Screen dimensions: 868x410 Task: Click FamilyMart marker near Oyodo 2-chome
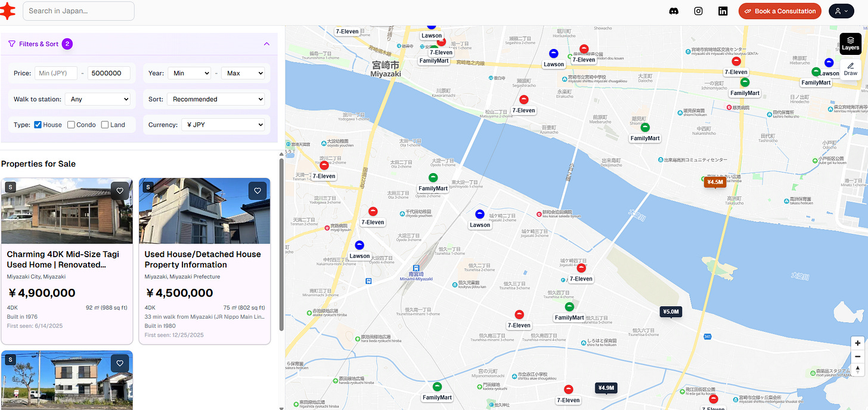coord(433,178)
